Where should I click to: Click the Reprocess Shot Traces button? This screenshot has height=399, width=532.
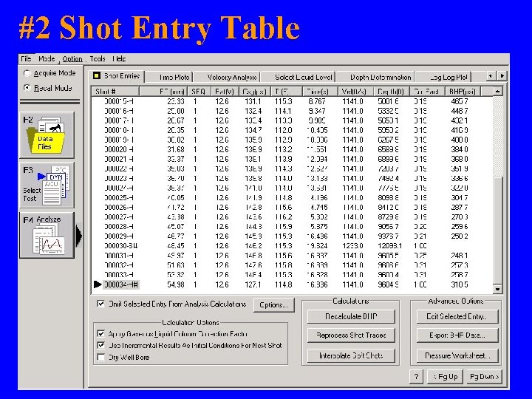click(351, 335)
